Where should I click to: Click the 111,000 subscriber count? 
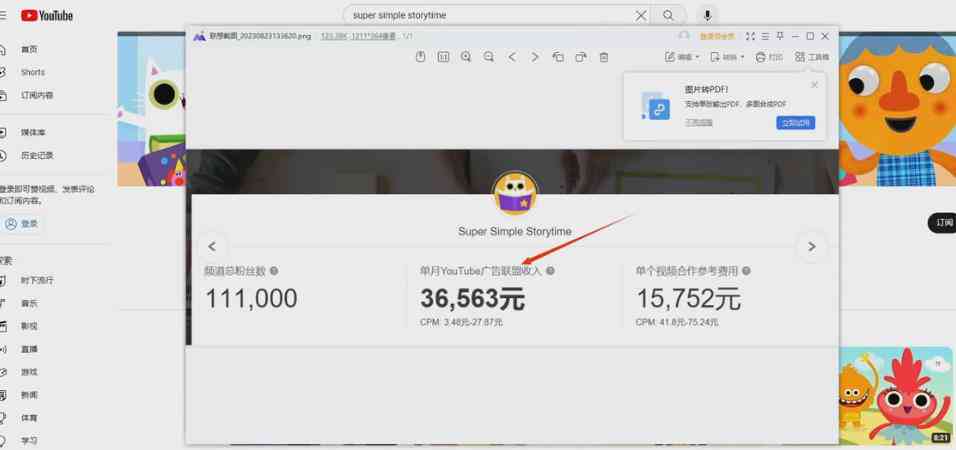[x=251, y=299]
